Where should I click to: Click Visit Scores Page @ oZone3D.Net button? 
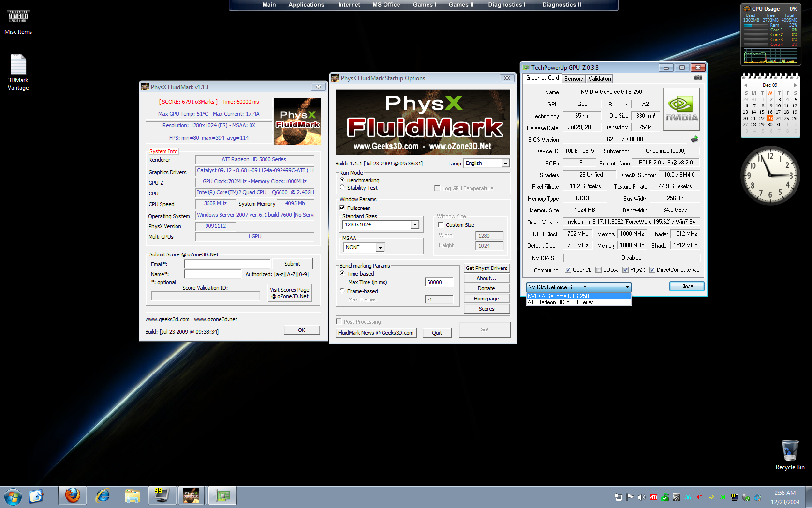click(x=290, y=293)
